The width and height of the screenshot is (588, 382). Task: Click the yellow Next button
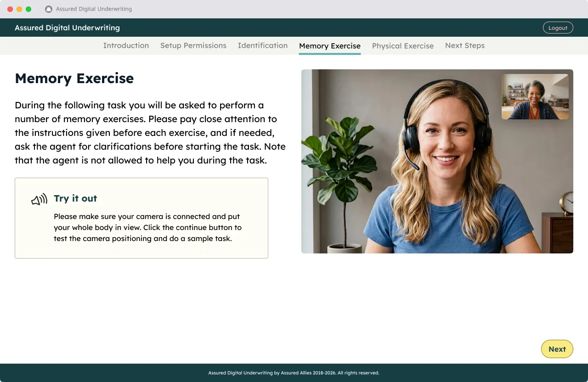pyautogui.click(x=557, y=349)
